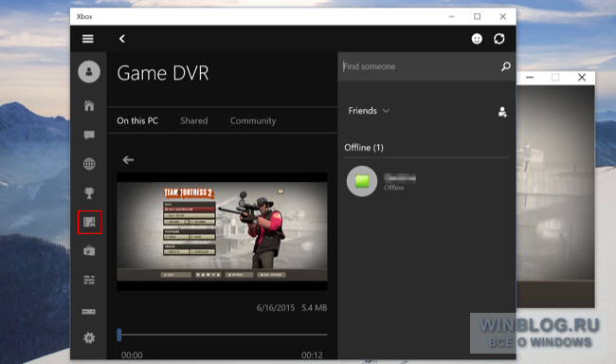This screenshot has width=616, height=364.
Task: Open Messages in the sidebar
Action: click(x=89, y=136)
